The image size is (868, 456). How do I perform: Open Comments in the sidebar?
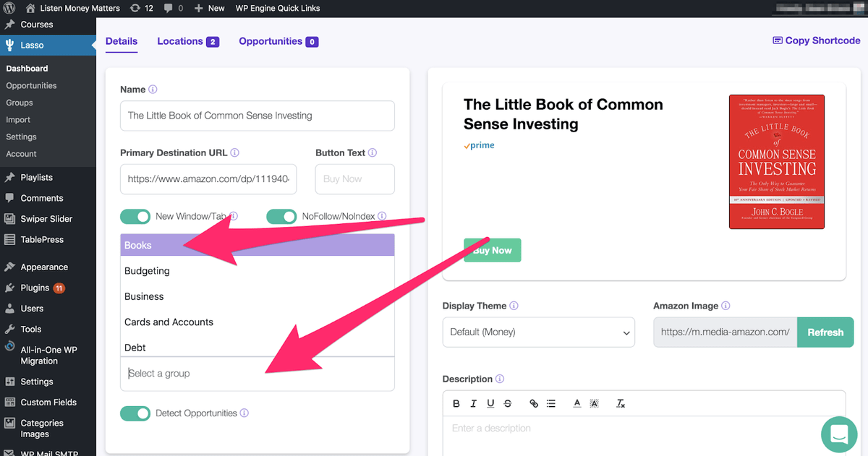pos(41,198)
